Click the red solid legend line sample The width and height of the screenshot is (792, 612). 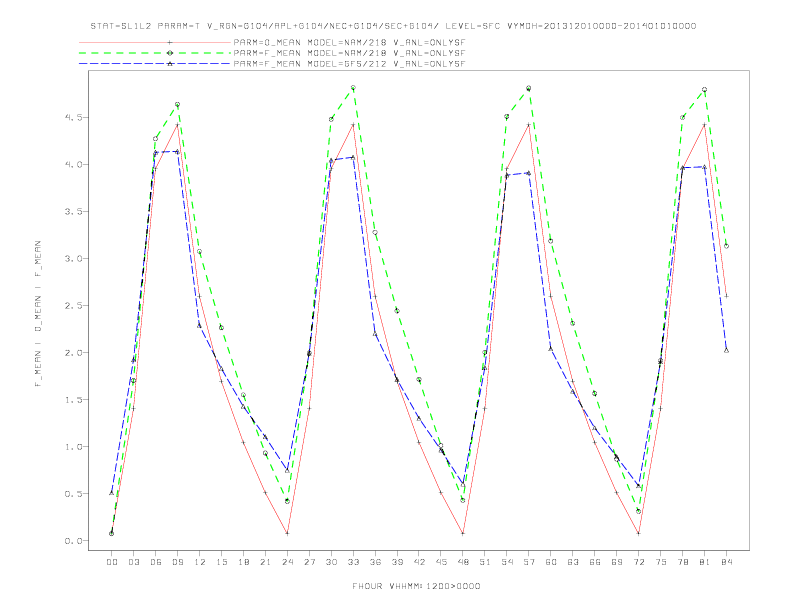coord(155,42)
